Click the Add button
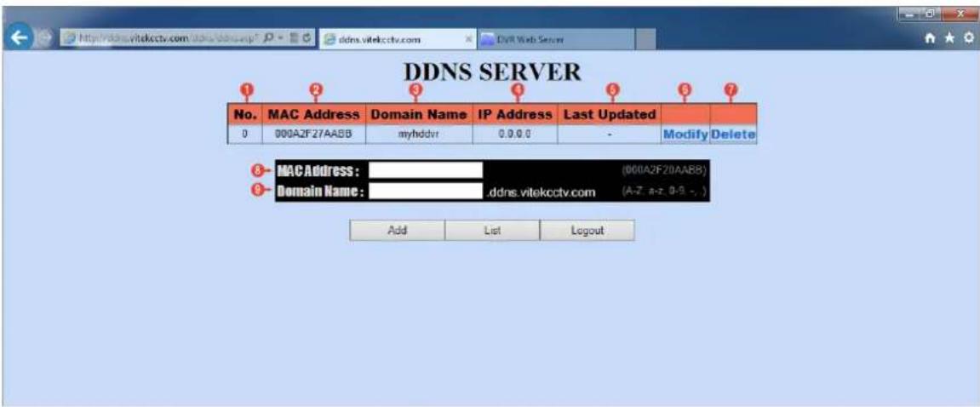The width and height of the screenshot is (980, 407). (x=397, y=230)
